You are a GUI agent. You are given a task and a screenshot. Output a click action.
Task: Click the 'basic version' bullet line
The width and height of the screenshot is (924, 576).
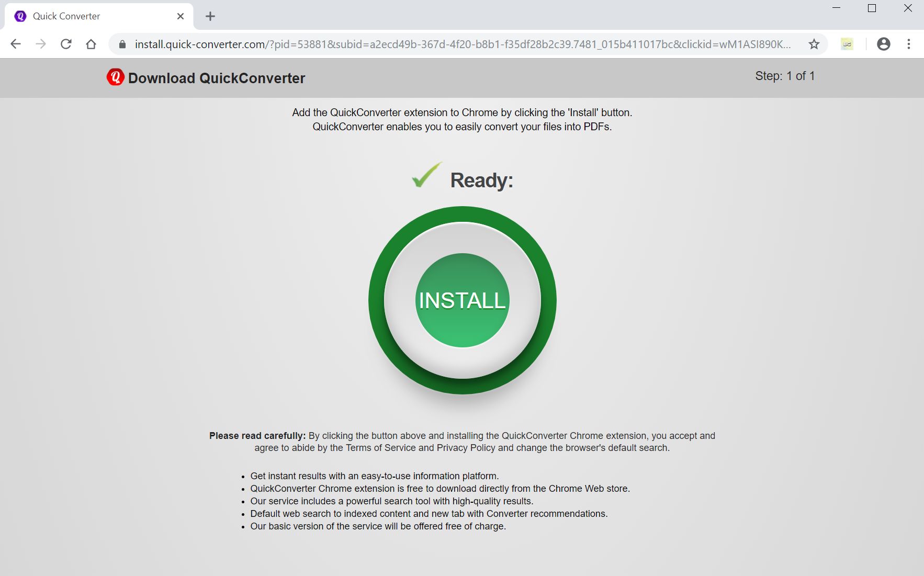378,526
